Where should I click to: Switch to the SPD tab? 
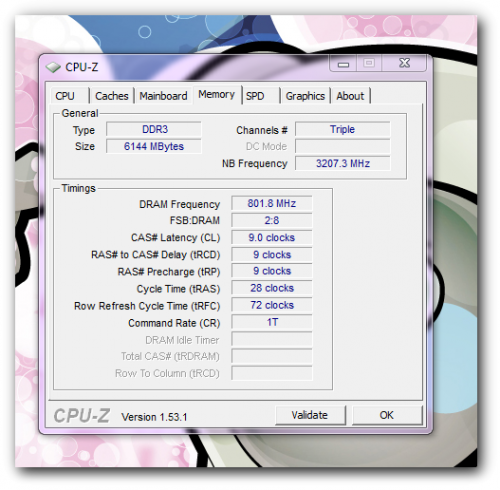(260, 96)
